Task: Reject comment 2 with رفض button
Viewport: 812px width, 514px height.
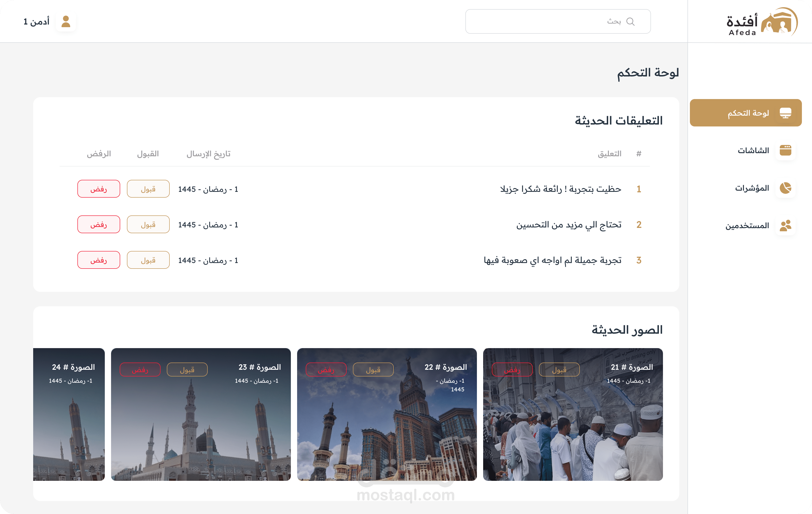Action: 99,224
